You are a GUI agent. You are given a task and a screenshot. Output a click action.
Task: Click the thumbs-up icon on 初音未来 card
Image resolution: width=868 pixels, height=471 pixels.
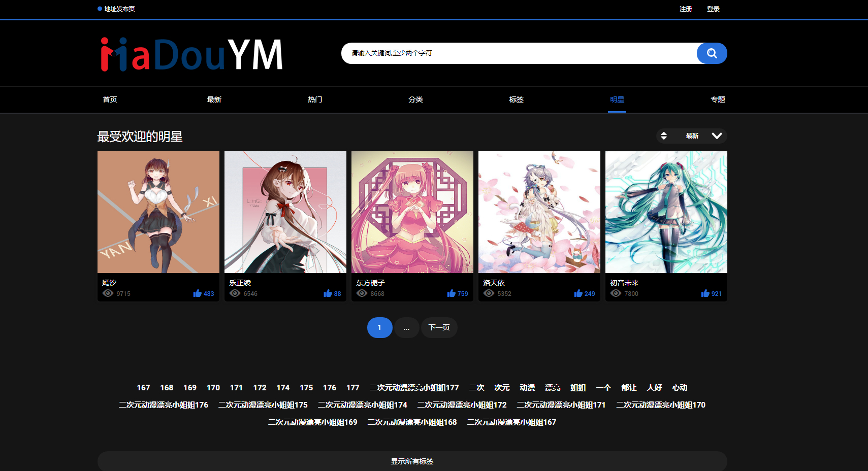[705, 293]
